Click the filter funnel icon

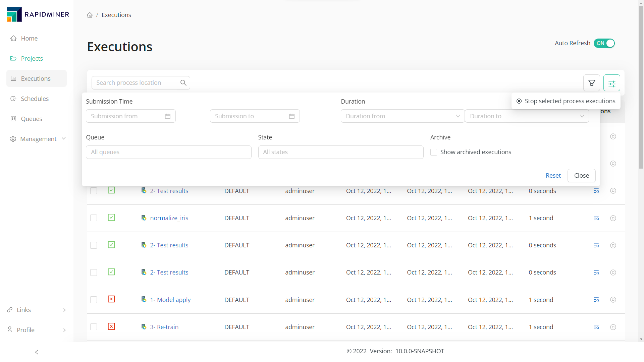tap(592, 83)
